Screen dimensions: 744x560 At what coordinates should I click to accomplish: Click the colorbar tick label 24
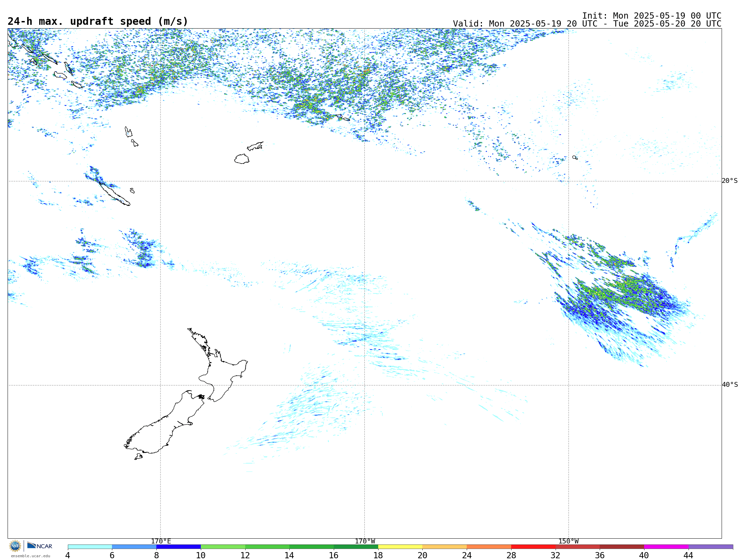(467, 555)
